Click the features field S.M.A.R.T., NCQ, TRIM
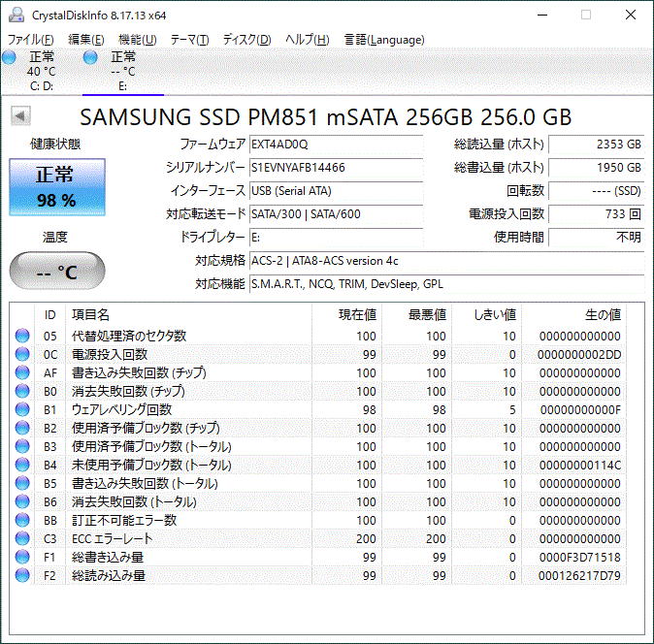This screenshot has width=654, height=644. (x=447, y=284)
